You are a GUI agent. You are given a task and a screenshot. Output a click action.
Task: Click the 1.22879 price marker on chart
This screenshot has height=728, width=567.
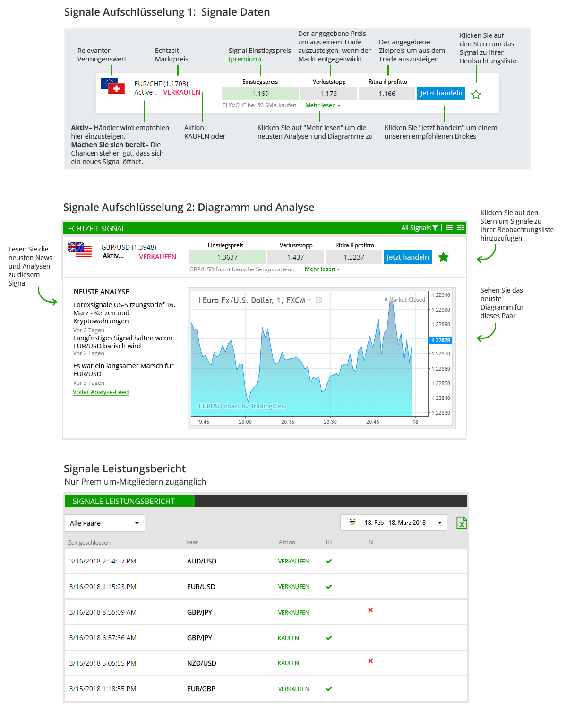(440, 340)
